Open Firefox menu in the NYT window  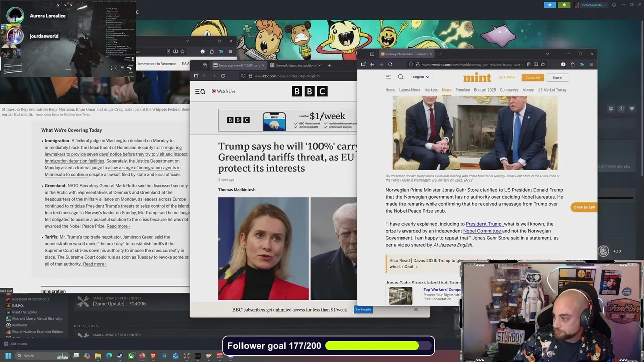230,51
